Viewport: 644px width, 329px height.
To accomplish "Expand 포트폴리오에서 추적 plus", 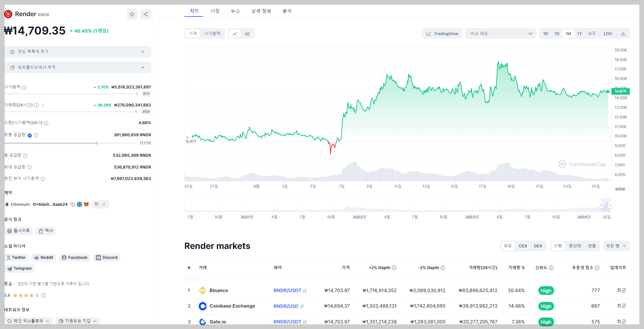I will point(143,67).
